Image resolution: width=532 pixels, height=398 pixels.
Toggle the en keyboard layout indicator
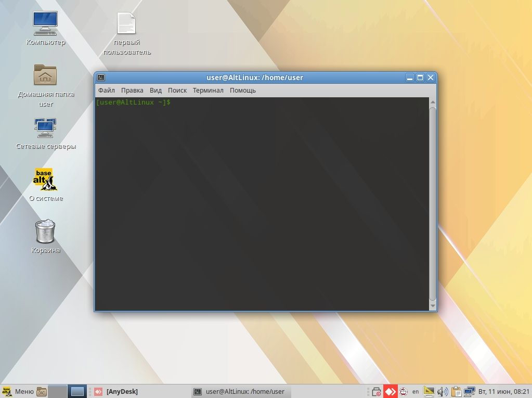416,391
